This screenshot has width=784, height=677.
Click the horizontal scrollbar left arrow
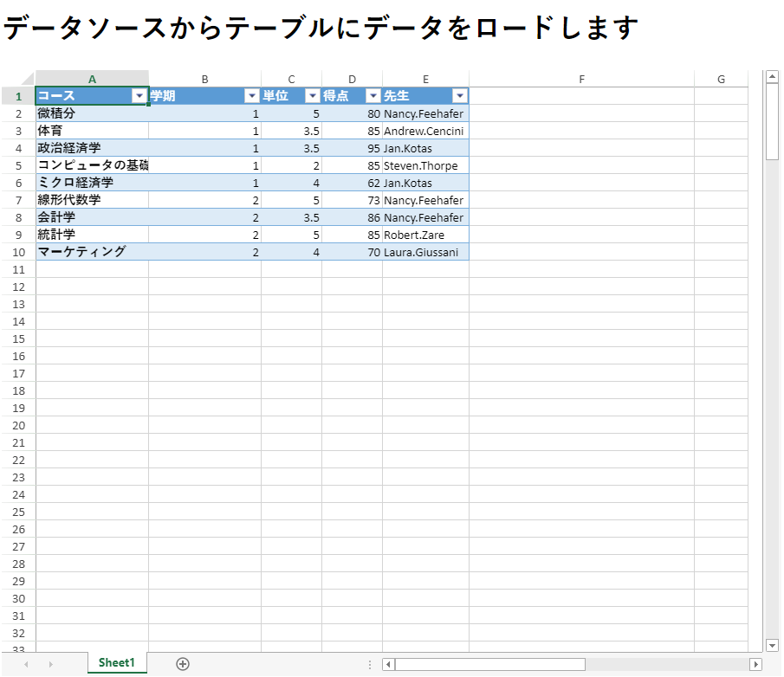click(389, 664)
